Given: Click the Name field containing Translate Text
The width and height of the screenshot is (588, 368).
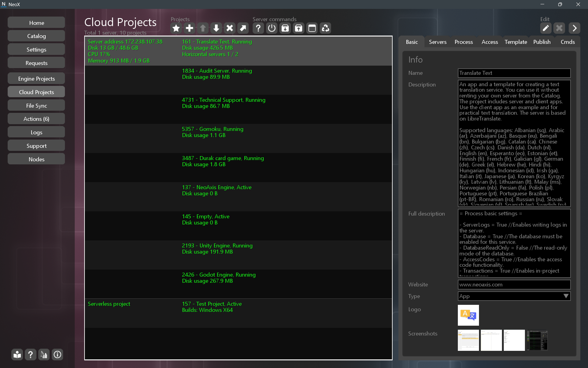Looking at the screenshot, I should coord(514,73).
